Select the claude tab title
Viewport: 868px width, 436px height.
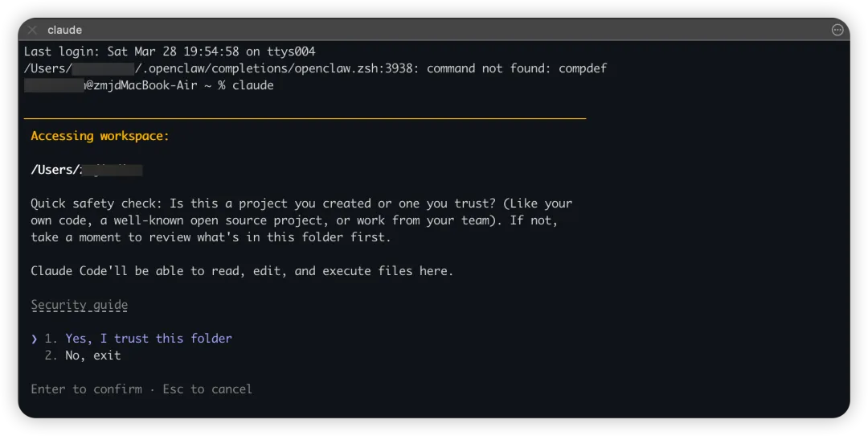pyautogui.click(x=65, y=30)
